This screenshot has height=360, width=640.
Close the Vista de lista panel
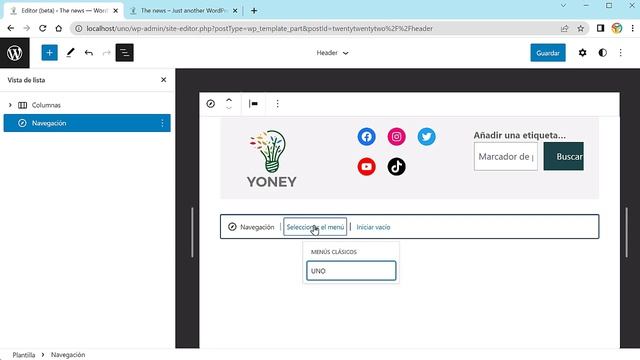click(x=164, y=80)
